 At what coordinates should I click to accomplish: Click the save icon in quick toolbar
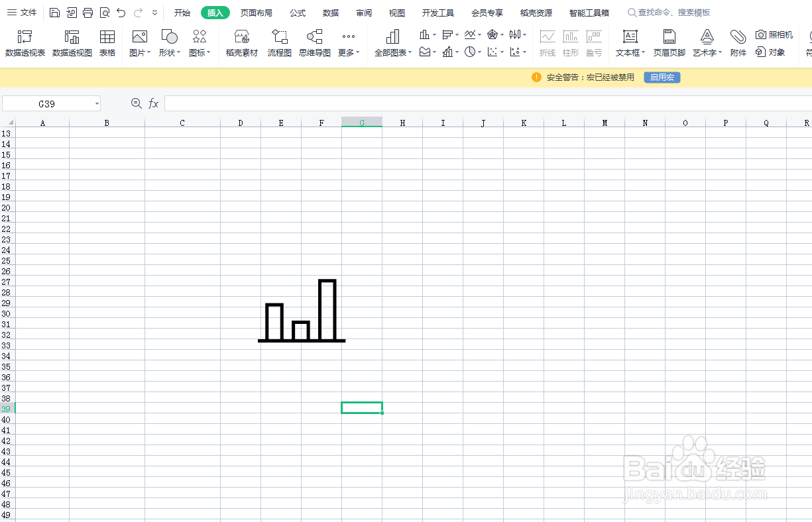55,13
